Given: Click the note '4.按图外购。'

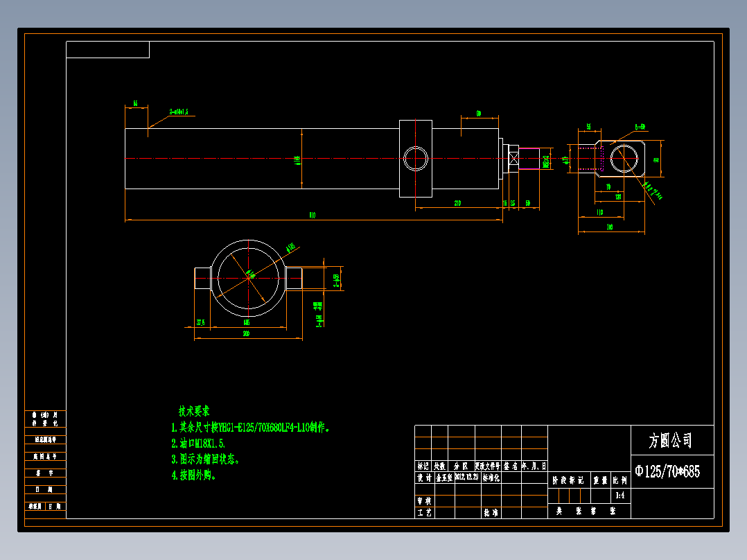Looking at the screenshot, I should (x=194, y=475).
